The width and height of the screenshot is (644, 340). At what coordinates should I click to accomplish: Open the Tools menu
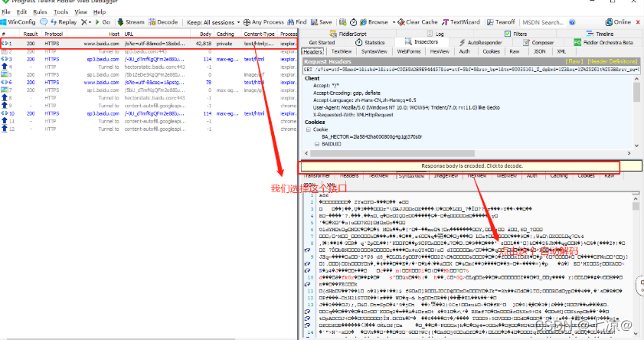click(60, 12)
